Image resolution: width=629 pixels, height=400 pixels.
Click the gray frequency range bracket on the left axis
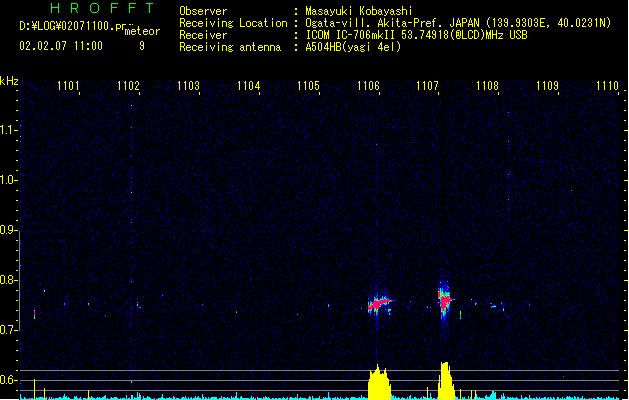pyautogui.click(x=20, y=280)
